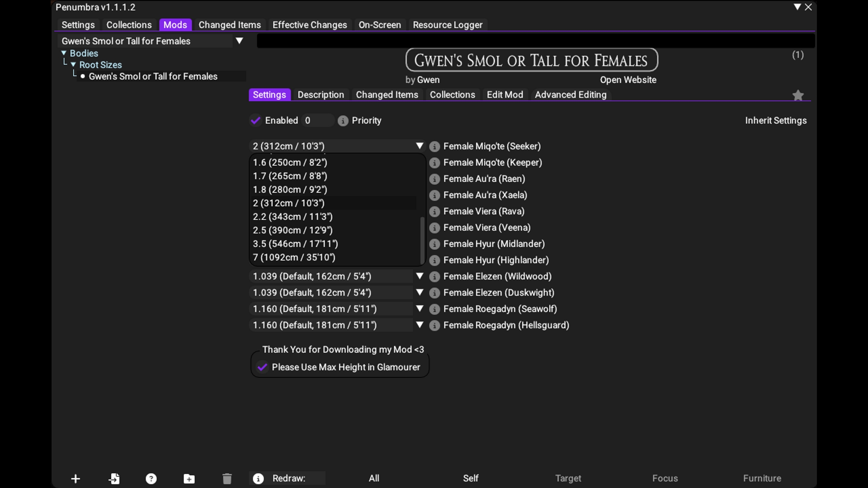Click the create new folder icon
Screen dimensions: 868x488
(x=189, y=479)
